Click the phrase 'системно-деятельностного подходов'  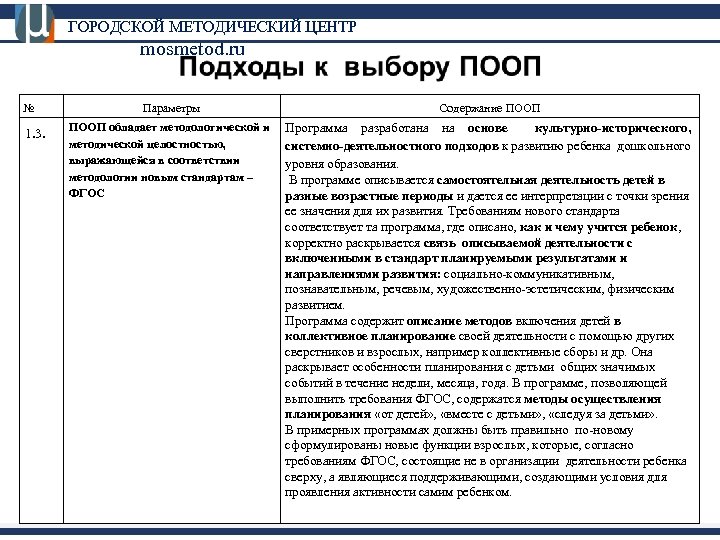point(391,146)
